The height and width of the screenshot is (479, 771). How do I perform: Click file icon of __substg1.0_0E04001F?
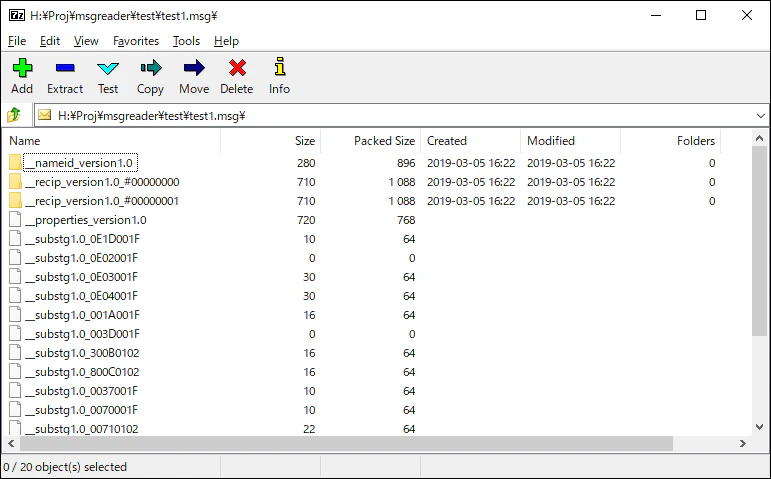coord(15,296)
